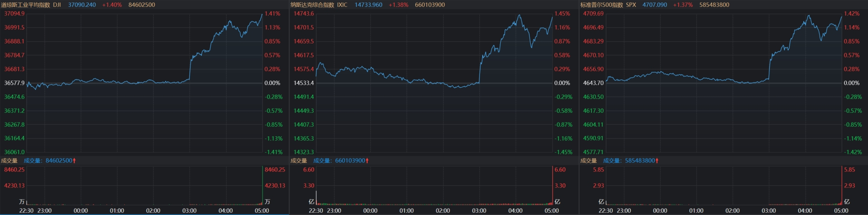Click the 22:30 time label under Dow chart
Viewport: 868px width, 215px height.
pos(26,210)
